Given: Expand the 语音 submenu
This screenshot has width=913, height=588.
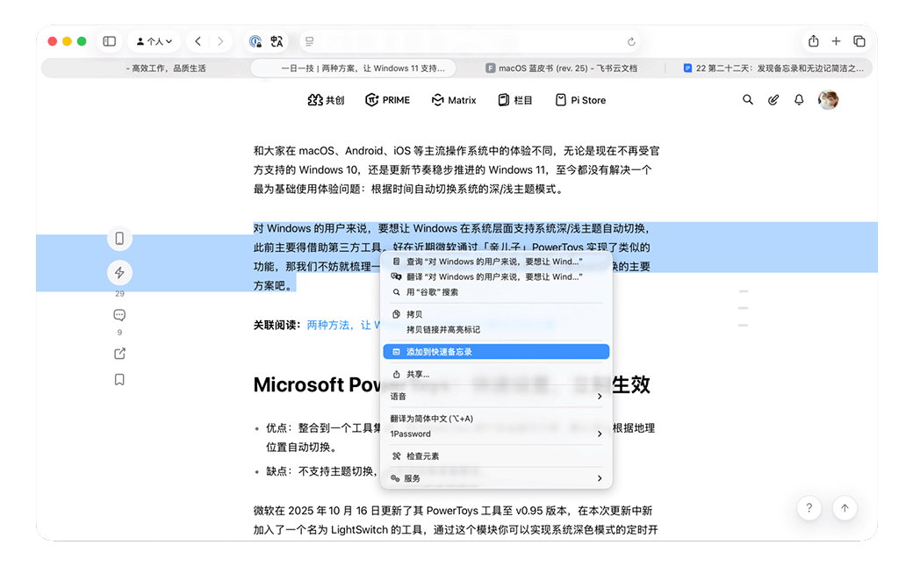Looking at the screenshot, I should coord(496,397).
